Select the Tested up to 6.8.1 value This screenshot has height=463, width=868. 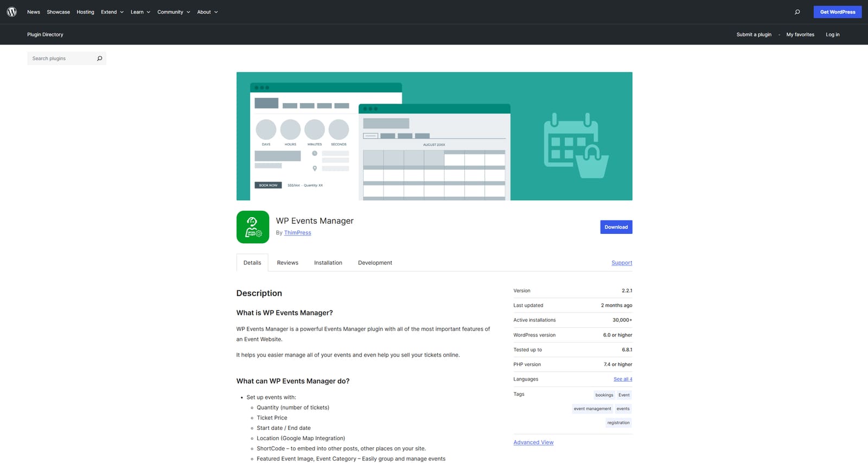tap(627, 350)
